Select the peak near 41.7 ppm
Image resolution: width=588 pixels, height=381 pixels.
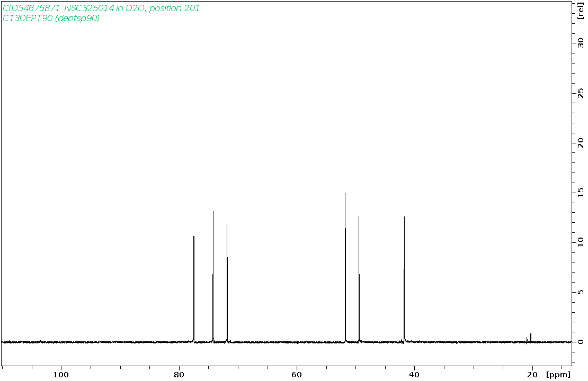coord(404,279)
